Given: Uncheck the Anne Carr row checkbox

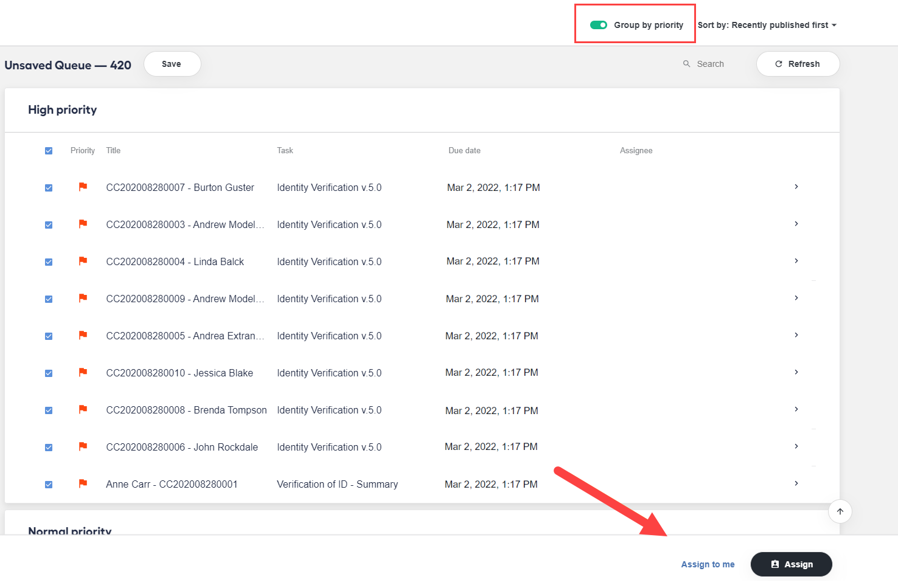Looking at the screenshot, I should tap(49, 485).
